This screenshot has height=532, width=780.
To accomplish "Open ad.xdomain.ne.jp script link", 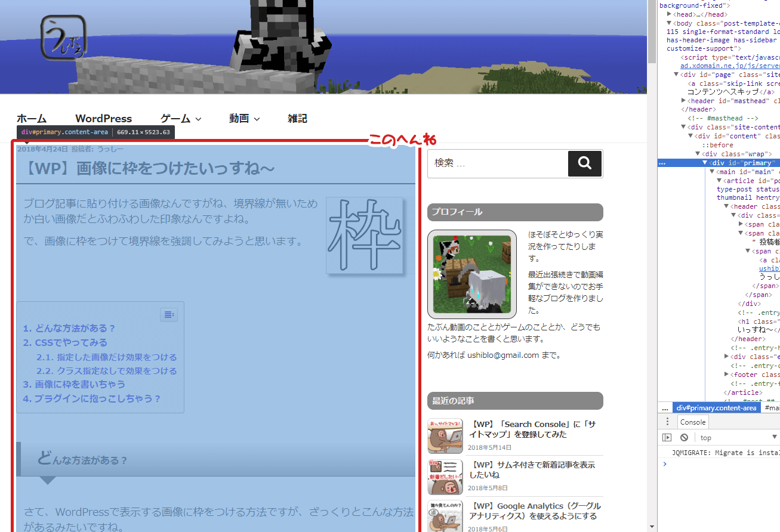I will [x=730, y=66].
